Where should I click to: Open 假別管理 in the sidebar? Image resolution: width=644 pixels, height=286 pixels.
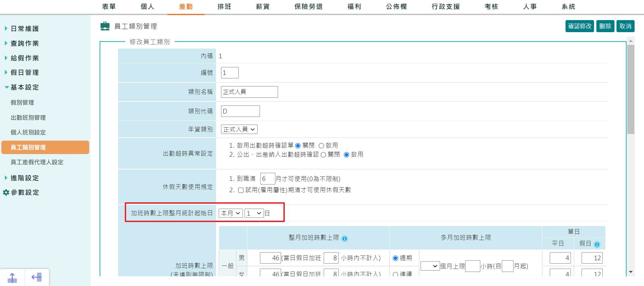22,102
